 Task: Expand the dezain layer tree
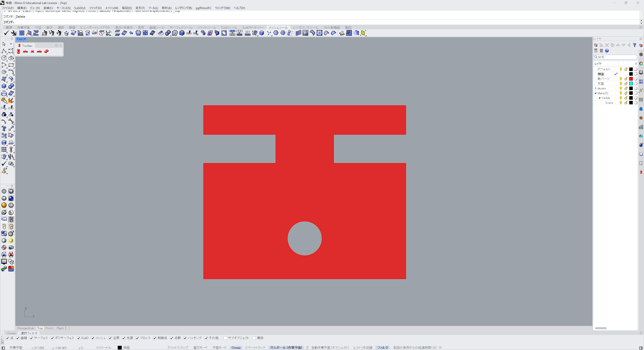coord(596,89)
